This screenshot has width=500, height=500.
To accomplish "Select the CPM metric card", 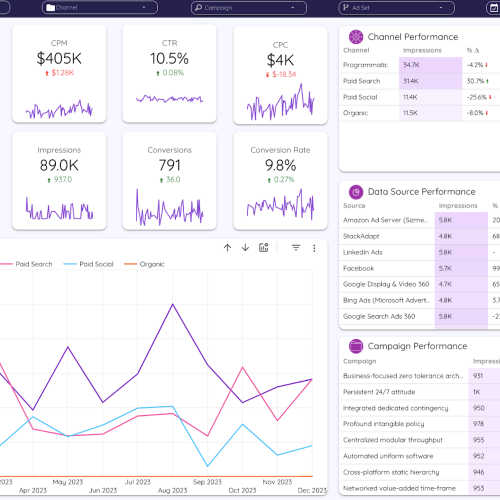I will point(59,74).
